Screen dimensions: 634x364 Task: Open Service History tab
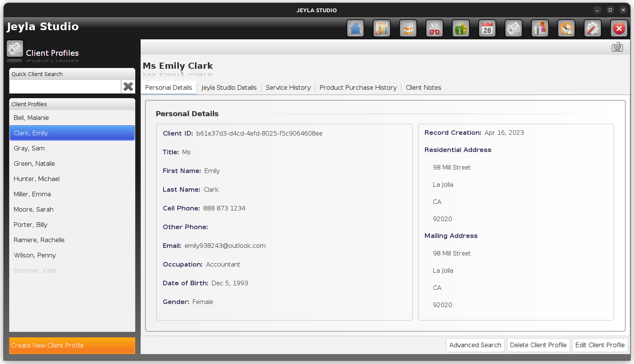click(x=288, y=87)
